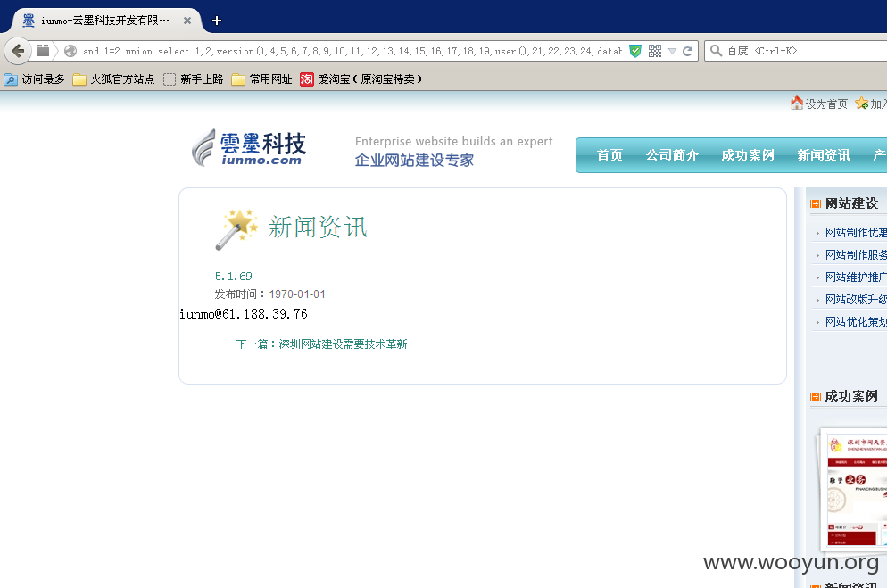
Task: Open the 新手上路 bookmark
Action: coord(193,79)
